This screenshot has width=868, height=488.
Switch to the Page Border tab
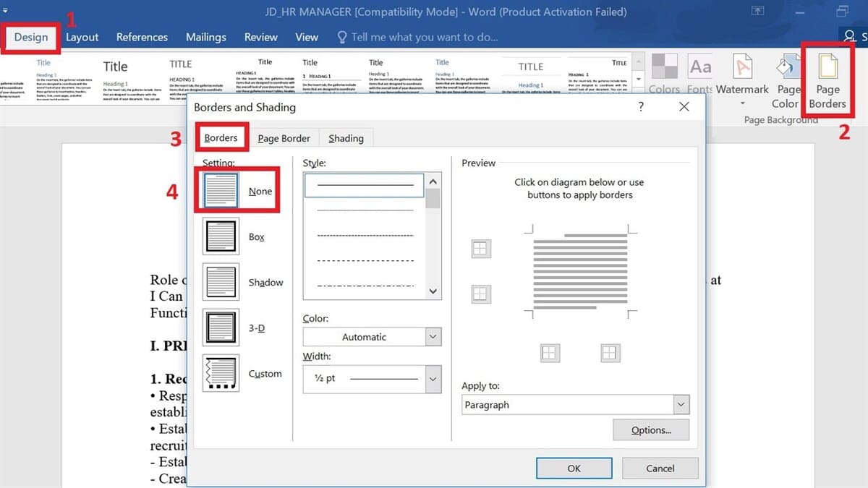point(284,138)
